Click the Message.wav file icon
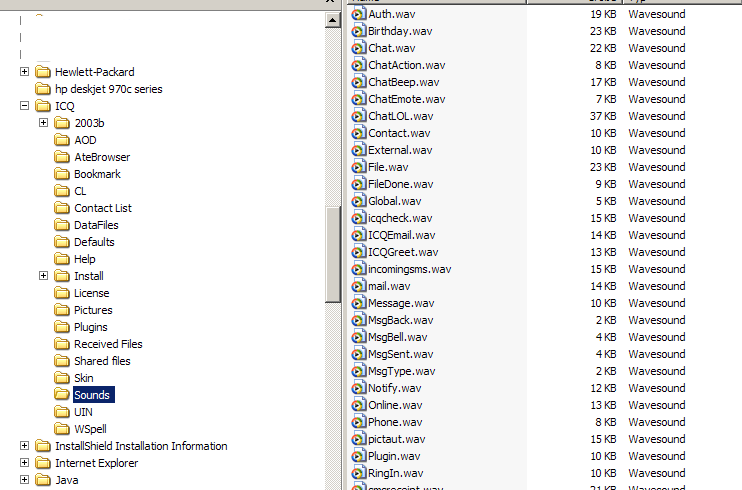 pyautogui.click(x=359, y=303)
